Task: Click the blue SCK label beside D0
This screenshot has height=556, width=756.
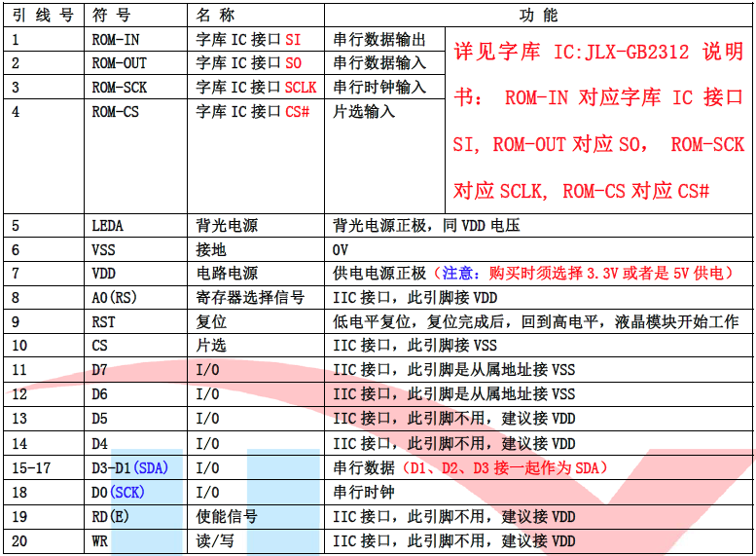Action: click(127, 493)
